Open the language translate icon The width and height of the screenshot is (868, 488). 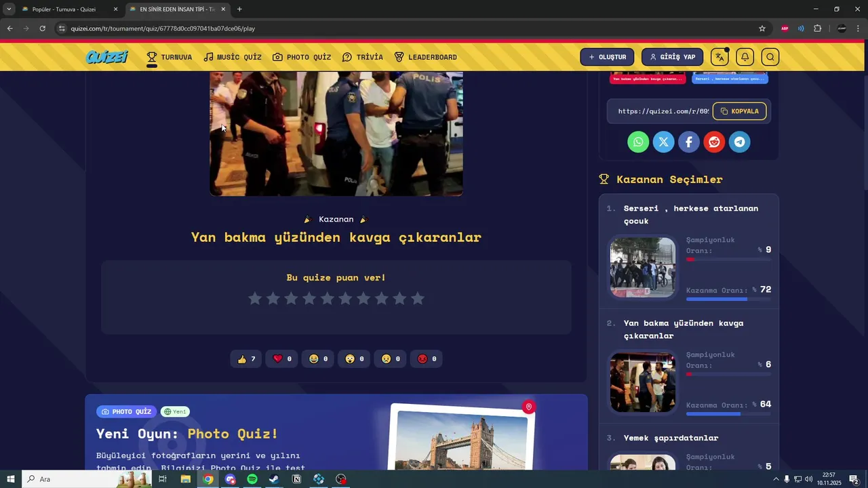pyautogui.click(x=719, y=57)
